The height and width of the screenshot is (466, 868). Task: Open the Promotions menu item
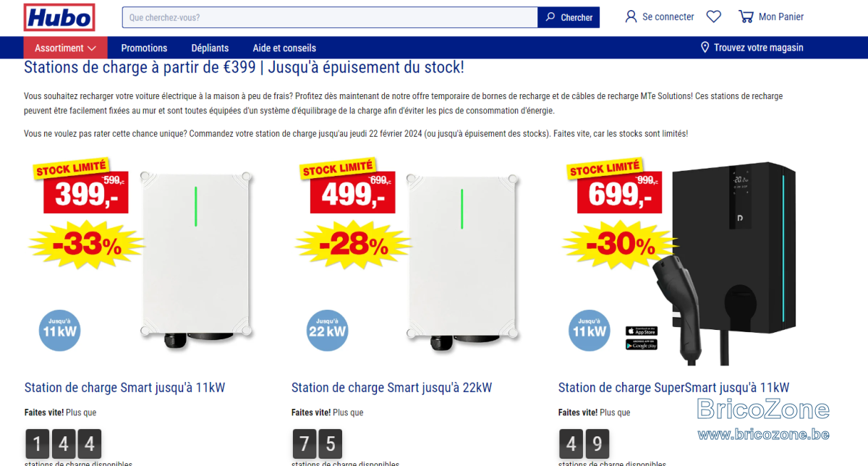pos(144,48)
